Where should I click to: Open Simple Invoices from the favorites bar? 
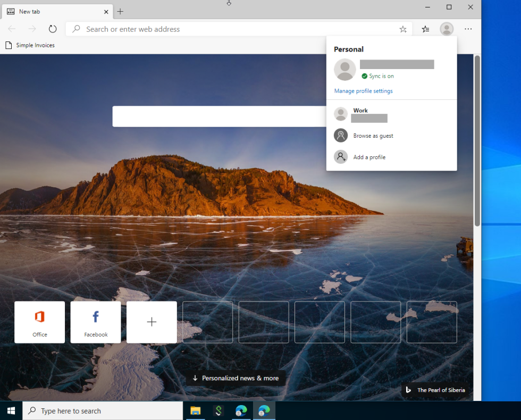click(30, 45)
